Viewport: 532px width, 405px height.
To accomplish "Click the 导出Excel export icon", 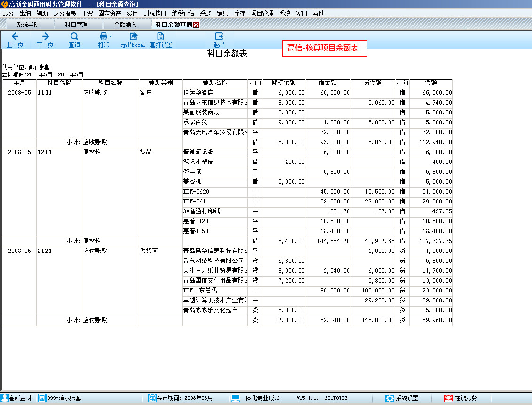I will tap(133, 37).
